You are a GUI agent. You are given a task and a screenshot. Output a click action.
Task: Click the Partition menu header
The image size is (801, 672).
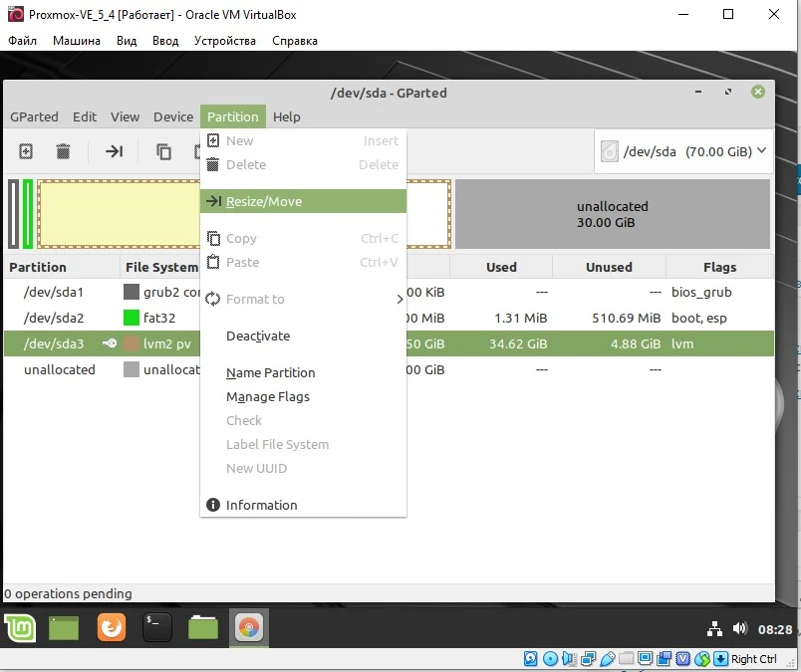point(233,116)
